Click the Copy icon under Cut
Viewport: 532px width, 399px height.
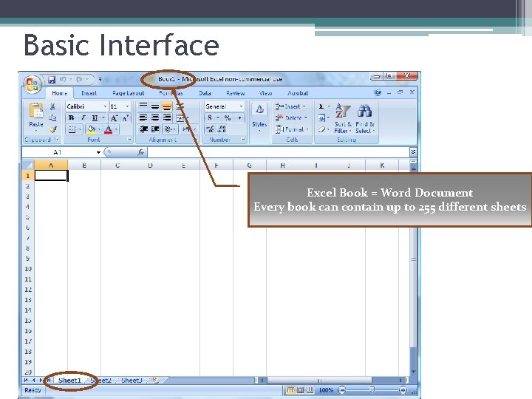[52, 117]
